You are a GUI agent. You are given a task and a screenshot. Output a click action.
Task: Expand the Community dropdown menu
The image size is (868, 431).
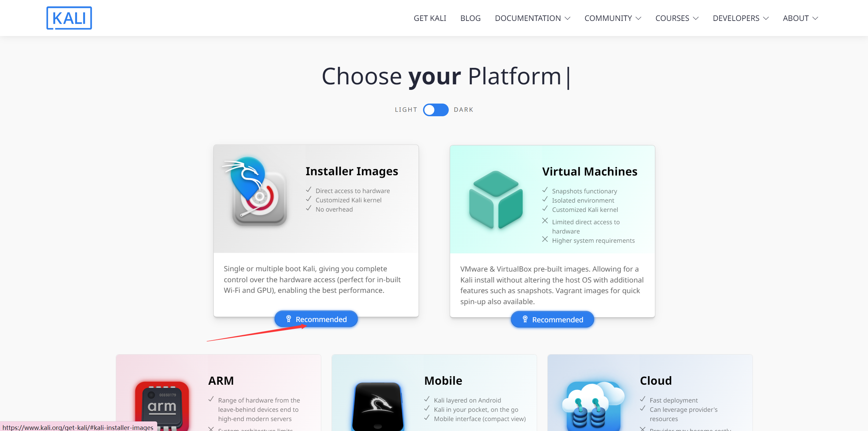click(612, 18)
